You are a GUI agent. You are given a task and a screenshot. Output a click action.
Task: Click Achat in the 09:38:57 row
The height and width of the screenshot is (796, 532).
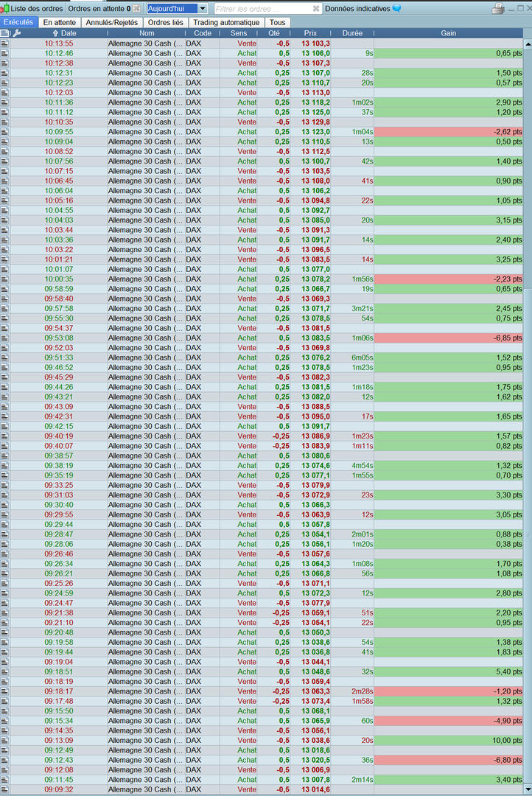click(247, 456)
